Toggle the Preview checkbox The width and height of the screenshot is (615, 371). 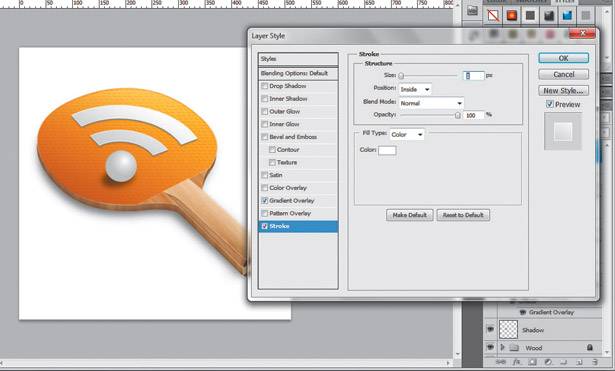click(x=550, y=104)
